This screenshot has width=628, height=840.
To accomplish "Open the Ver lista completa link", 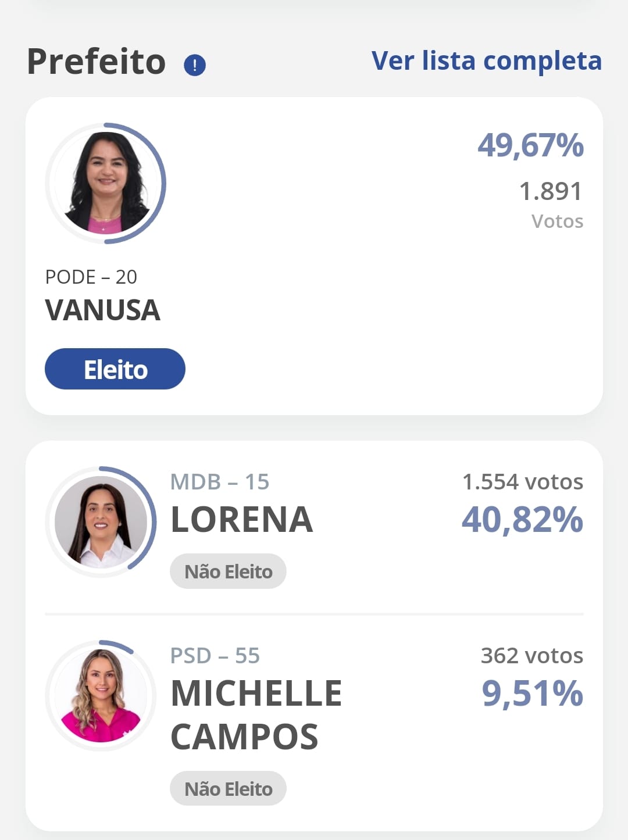I will pos(486,61).
